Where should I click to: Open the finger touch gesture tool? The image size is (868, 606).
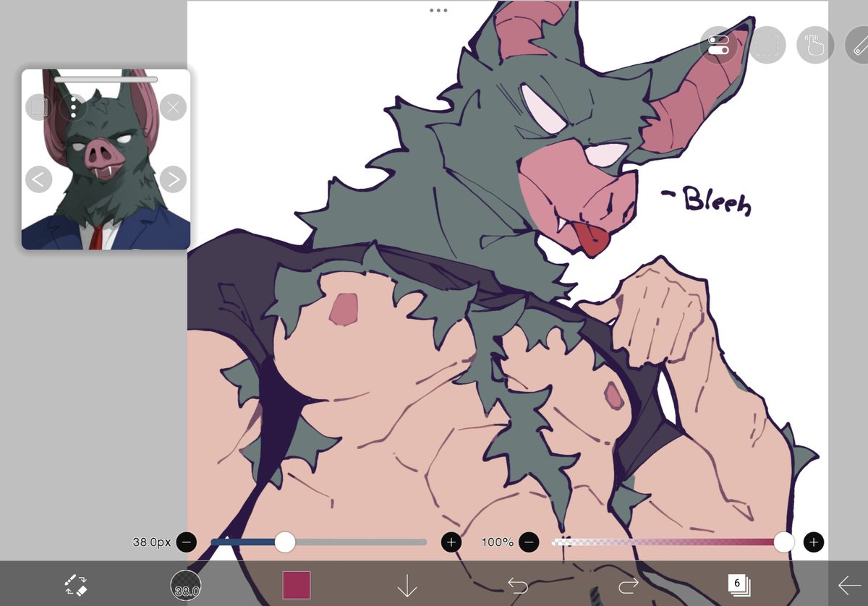815,46
